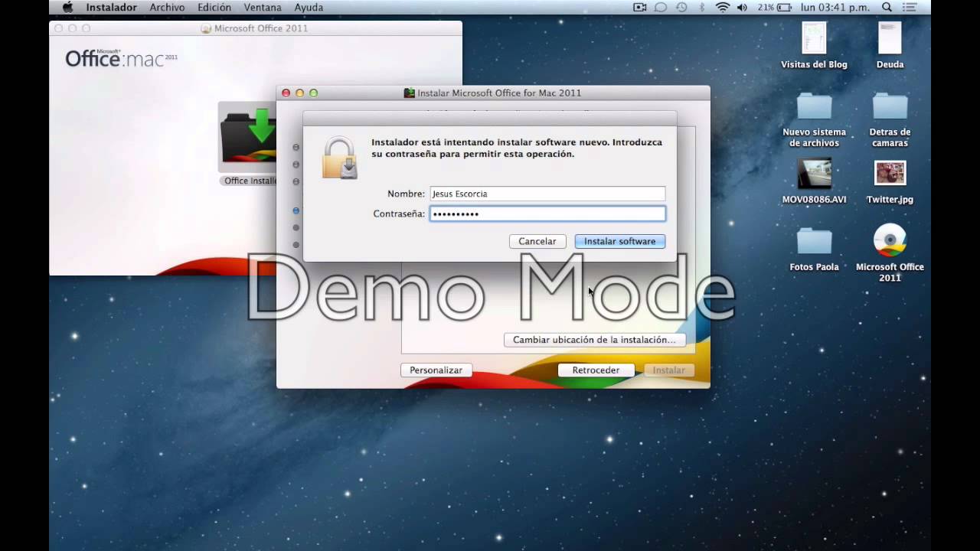Click the Microsoft Office 2011 window title icon

tap(206, 28)
